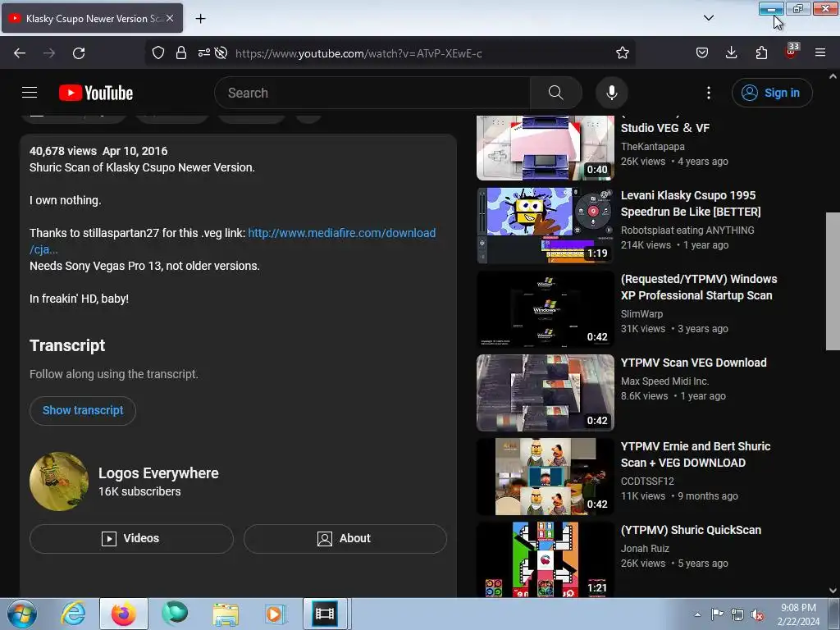Close the Klasky Csupo tab
840x630 pixels.
coord(170,18)
